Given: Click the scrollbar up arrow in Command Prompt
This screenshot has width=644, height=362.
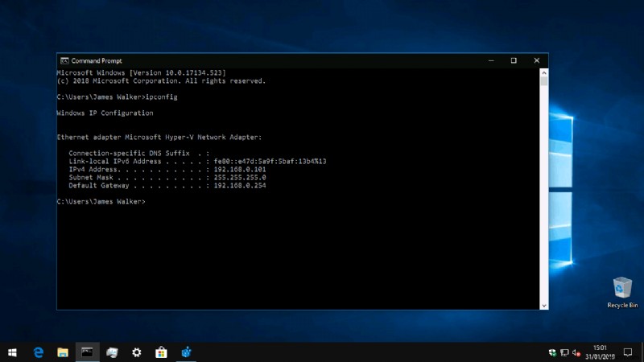Looking at the screenshot, I should tap(544, 72).
